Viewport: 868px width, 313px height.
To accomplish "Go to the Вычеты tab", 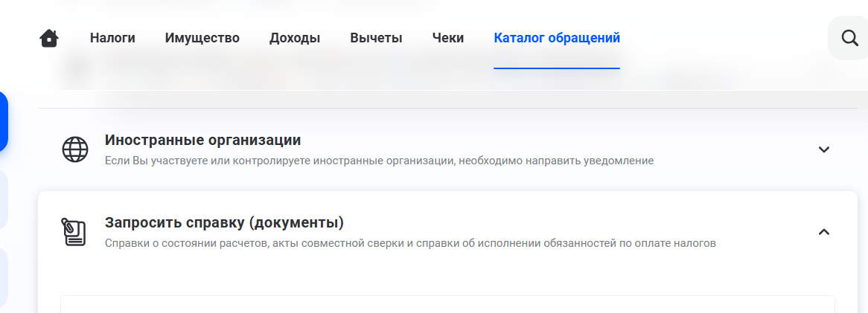I will pyautogui.click(x=376, y=38).
